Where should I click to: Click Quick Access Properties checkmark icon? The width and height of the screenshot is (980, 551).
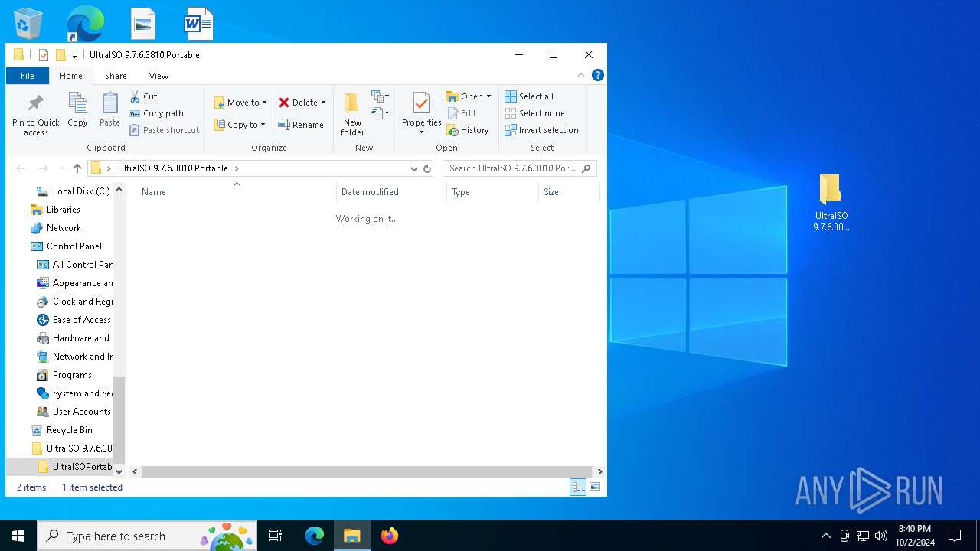point(44,55)
